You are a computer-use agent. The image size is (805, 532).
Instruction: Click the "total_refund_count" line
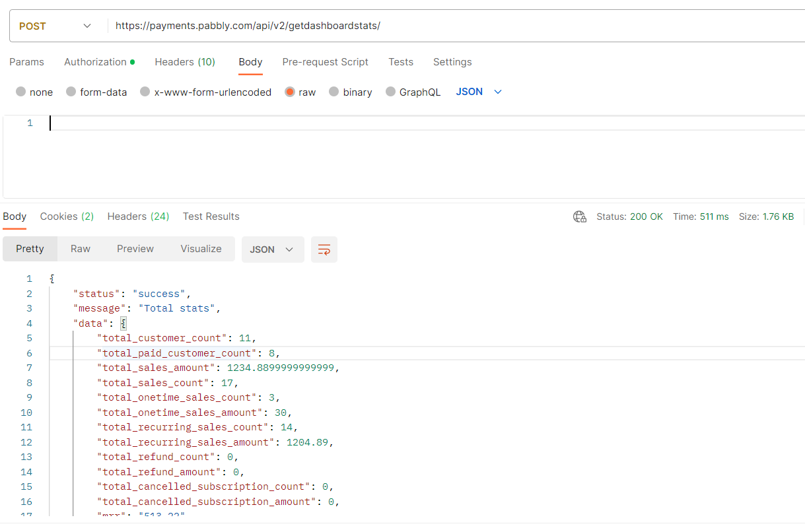pyautogui.click(x=168, y=457)
